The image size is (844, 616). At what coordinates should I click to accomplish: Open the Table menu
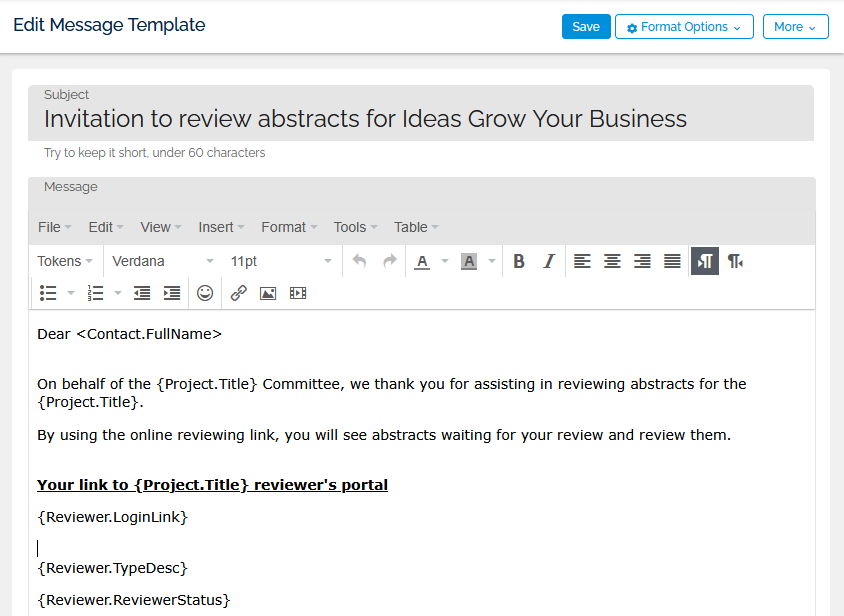[x=416, y=227]
